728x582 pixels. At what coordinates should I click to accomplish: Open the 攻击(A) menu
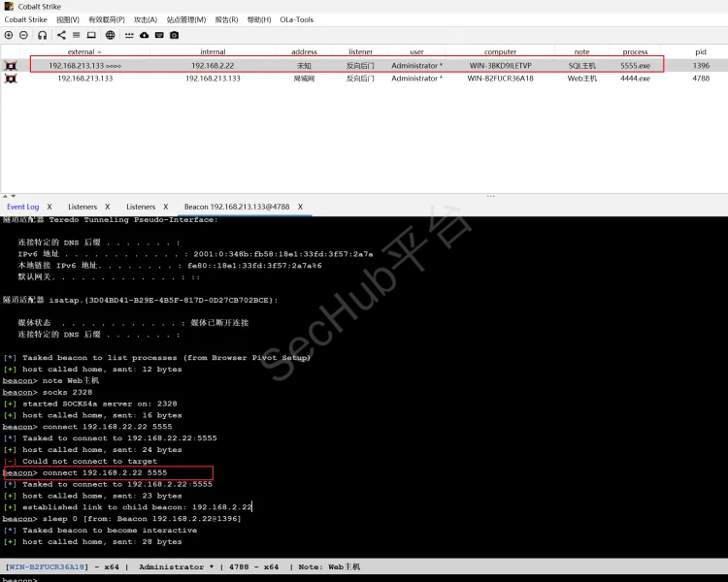tap(146, 19)
